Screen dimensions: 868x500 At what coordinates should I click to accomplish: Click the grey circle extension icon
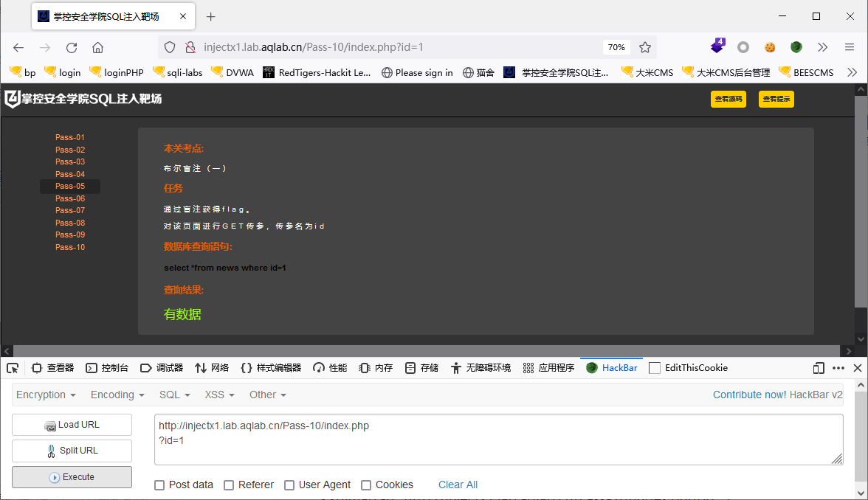click(743, 47)
